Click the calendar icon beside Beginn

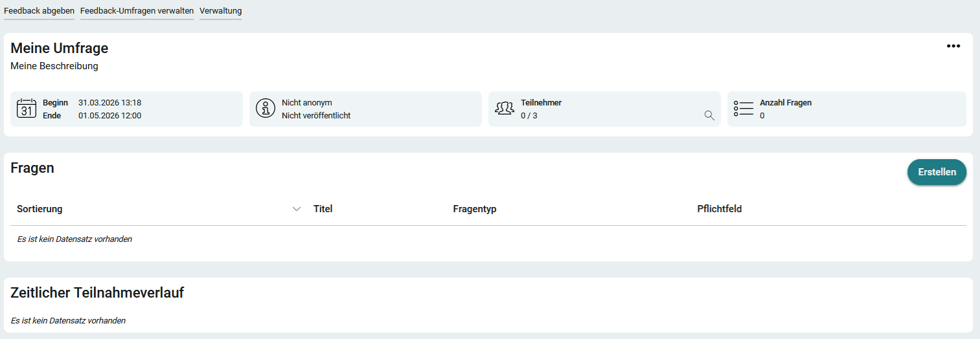[x=26, y=109]
